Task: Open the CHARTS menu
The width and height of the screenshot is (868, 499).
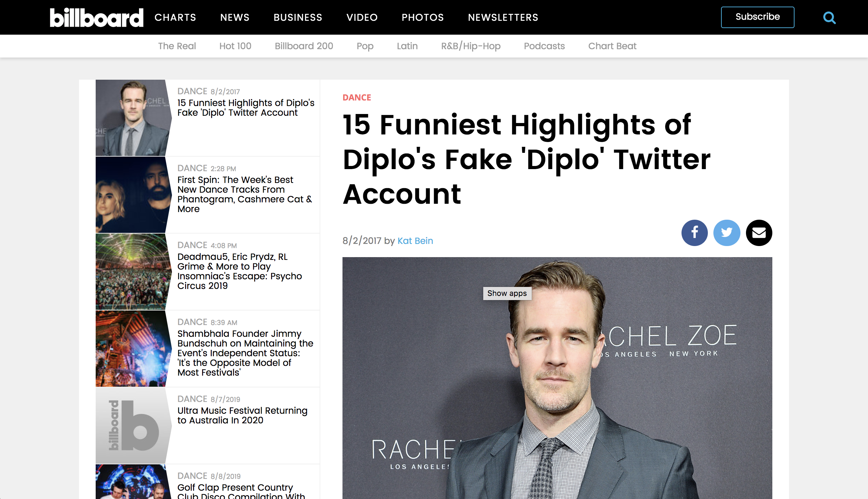Action: point(175,17)
